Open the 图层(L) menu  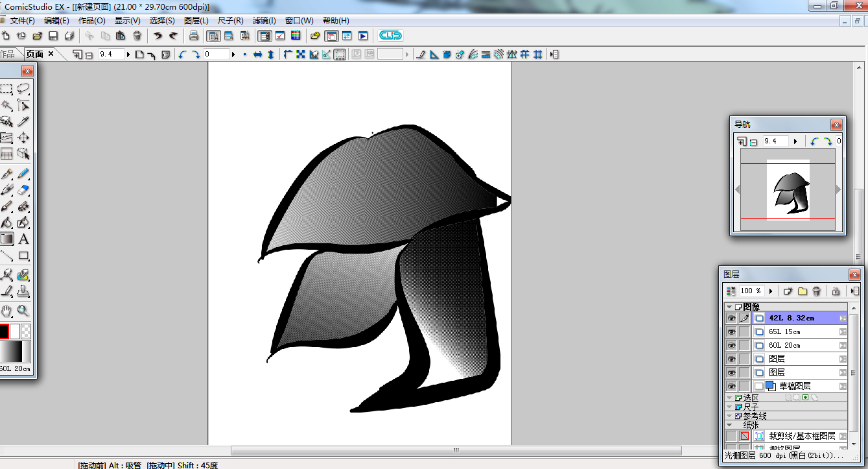click(x=196, y=21)
